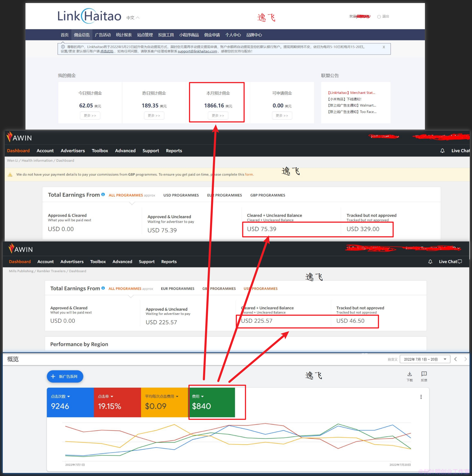Click 更多 under 今日预计佣金

click(x=90, y=115)
